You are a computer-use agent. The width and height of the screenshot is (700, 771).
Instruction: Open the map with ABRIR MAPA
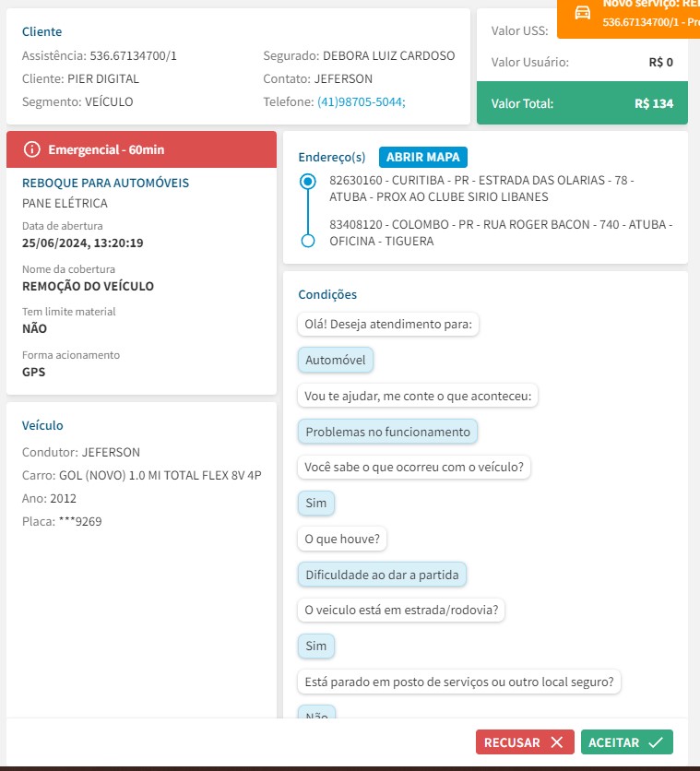coord(423,157)
